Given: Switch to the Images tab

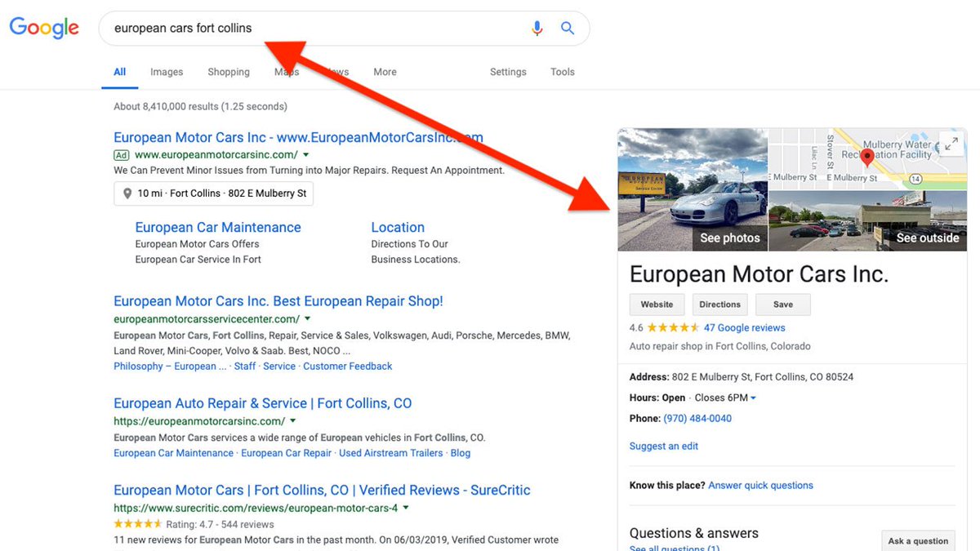Looking at the screenshot, I should click(x=167, y=72).
